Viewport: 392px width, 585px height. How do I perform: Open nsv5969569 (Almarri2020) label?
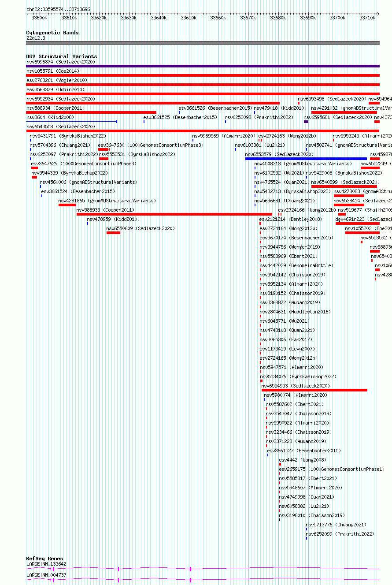(x=223, y=136)
